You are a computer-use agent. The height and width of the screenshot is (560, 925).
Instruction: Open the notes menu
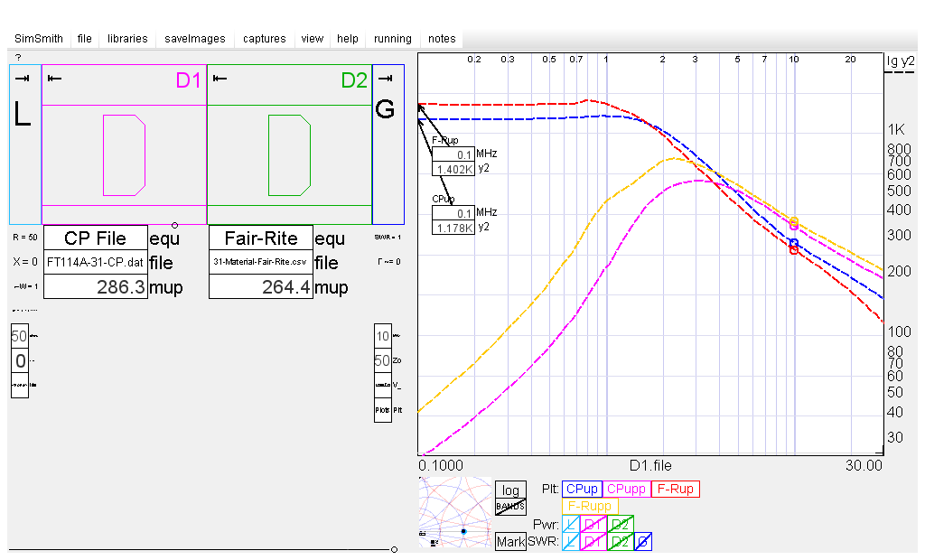pos(442,38)
